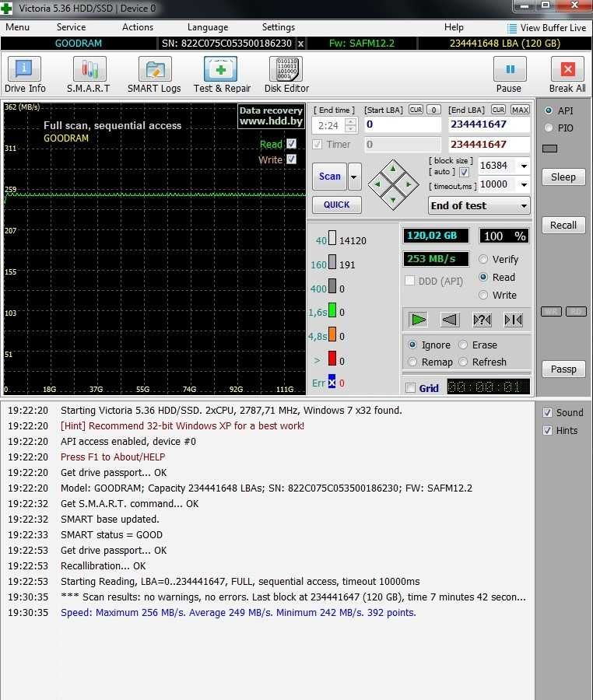This screenshot has height=700, width=593.
Task: Click the Sleep button
Action: 563,177
